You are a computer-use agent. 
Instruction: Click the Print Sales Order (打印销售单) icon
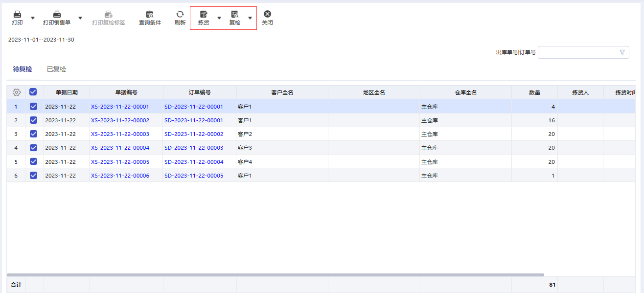point(57,15)
